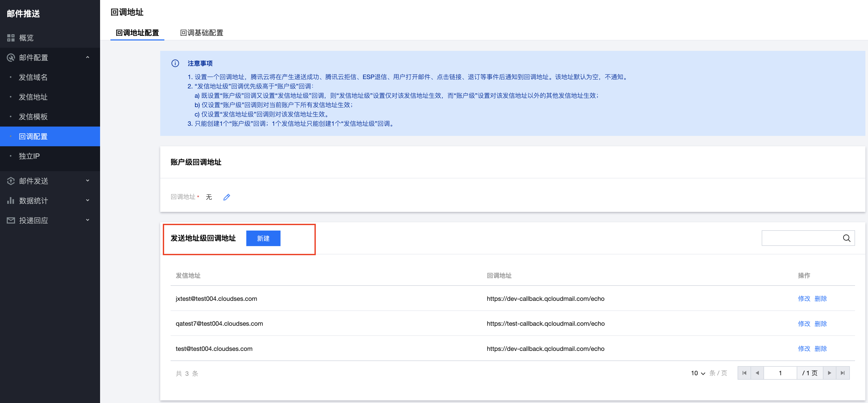Click the 回调地址 page title
This screenshot has height=403, width=868.
(127, 12)
